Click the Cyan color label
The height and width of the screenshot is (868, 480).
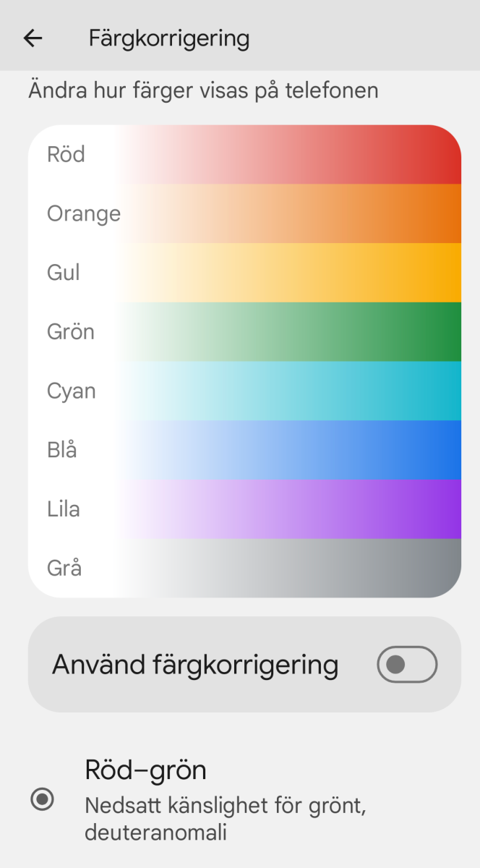72,391
